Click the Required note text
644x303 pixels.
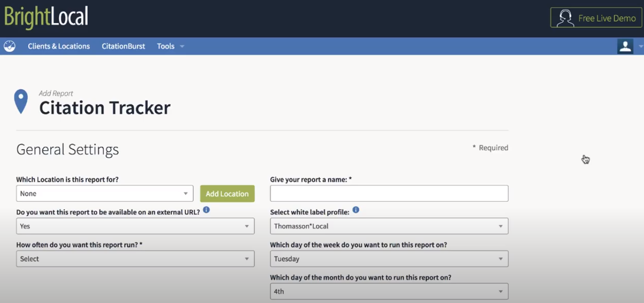coord(490,148)
